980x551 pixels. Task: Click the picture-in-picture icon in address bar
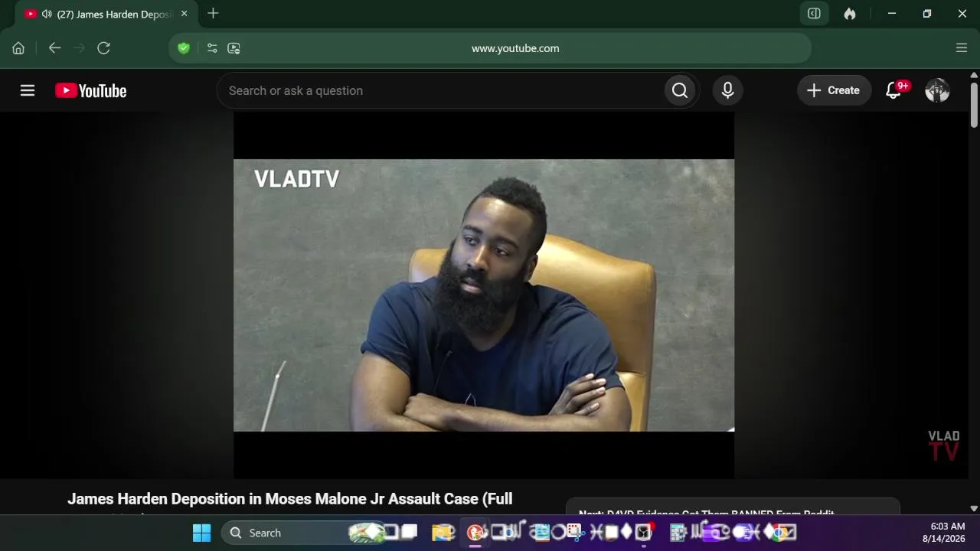tap(234, 48)
